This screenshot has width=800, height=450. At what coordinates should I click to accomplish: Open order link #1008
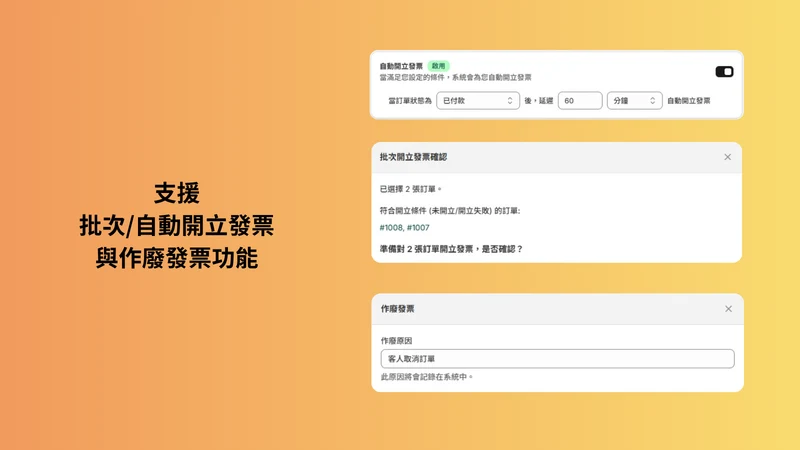tap(391, 228)
